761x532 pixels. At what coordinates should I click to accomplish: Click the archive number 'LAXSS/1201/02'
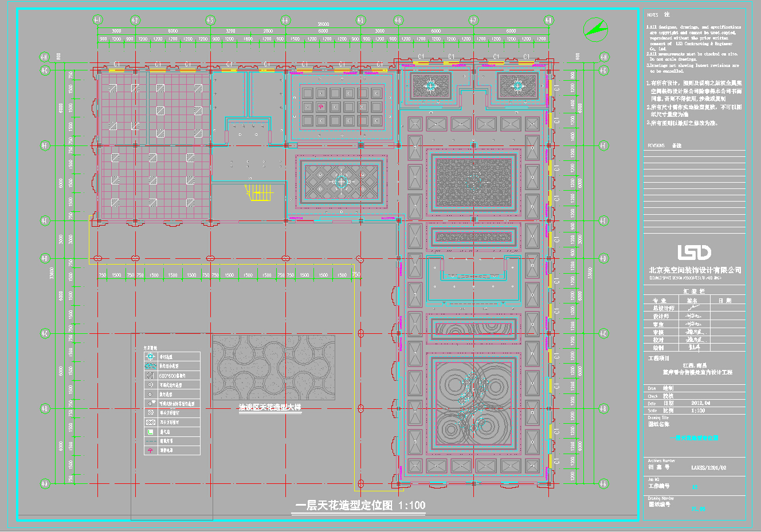(709, 468)
